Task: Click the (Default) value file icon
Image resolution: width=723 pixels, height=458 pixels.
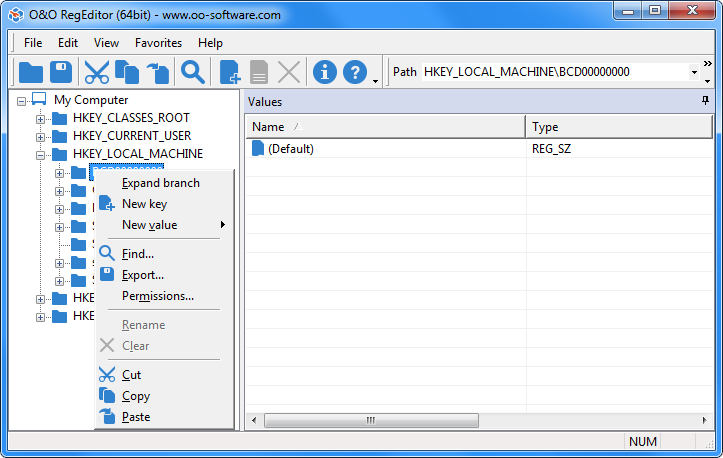Action: coord(258,148)
